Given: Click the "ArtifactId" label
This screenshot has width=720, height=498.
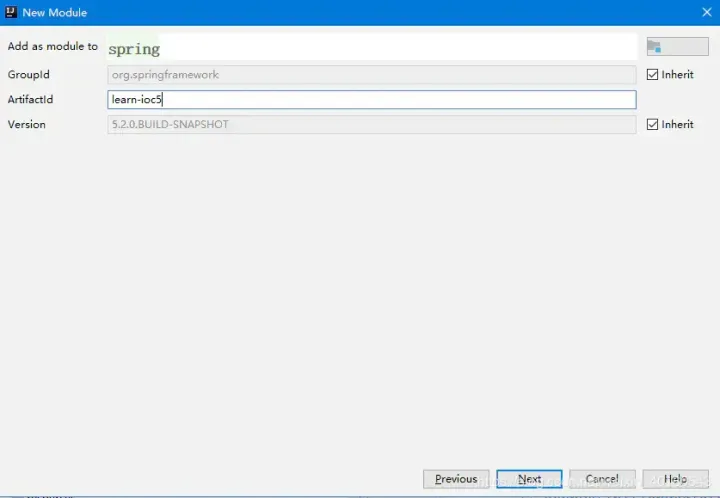Looking at the screenshot, I should 30,99.
